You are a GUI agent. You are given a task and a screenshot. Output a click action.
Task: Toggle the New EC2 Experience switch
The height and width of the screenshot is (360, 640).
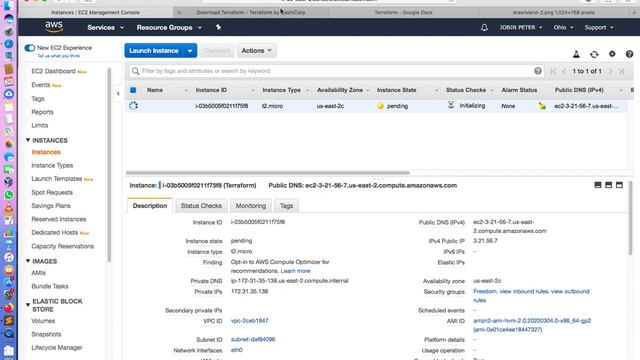[x=29, y=48]
